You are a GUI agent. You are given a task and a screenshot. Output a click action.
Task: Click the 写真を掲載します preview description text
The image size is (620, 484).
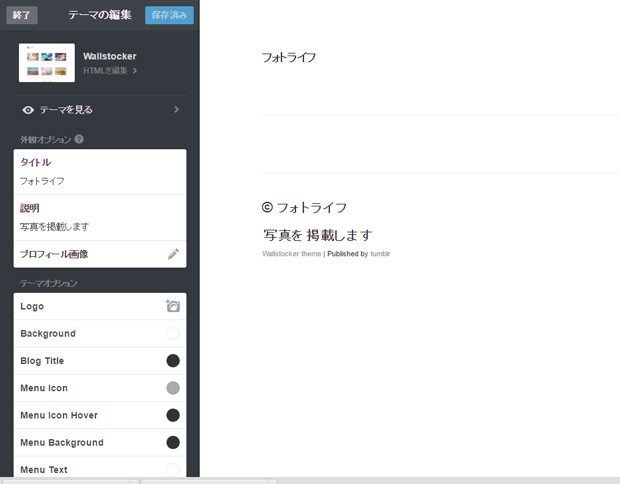coord(318,235)
